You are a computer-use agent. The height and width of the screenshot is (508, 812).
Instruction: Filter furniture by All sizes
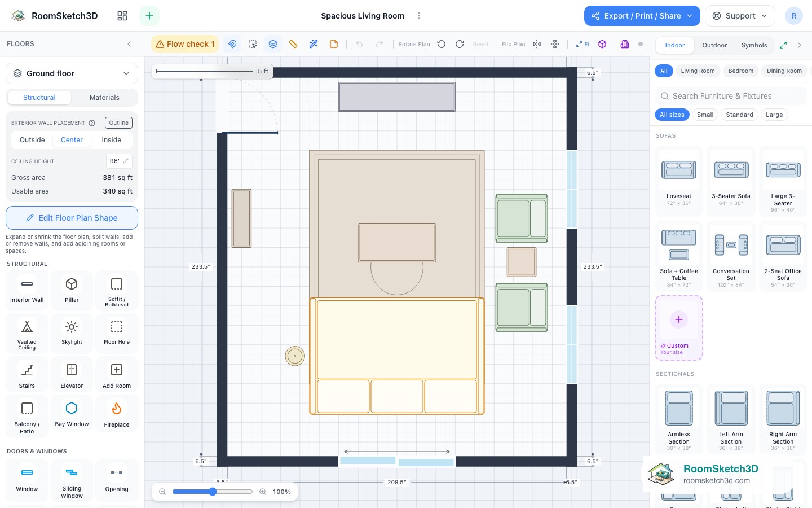coord(672,115)
